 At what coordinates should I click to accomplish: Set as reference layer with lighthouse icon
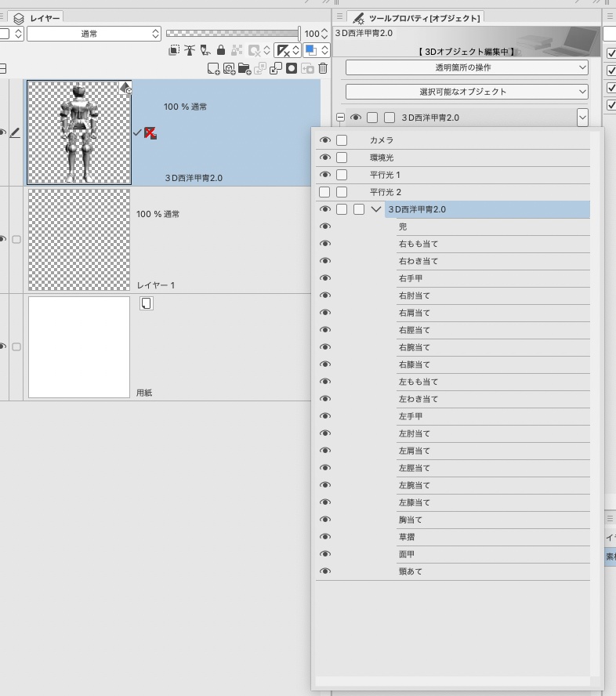click(x=190, y=50)
